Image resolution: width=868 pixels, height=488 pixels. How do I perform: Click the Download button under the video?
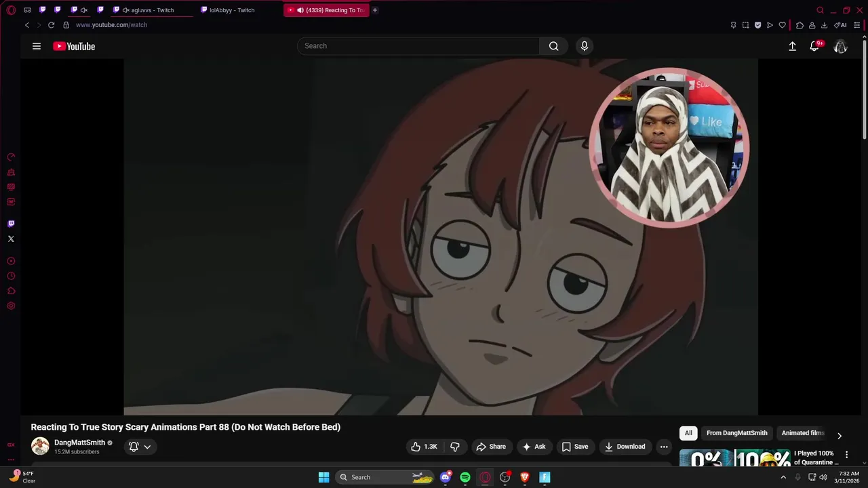click(x=625, y=447)
